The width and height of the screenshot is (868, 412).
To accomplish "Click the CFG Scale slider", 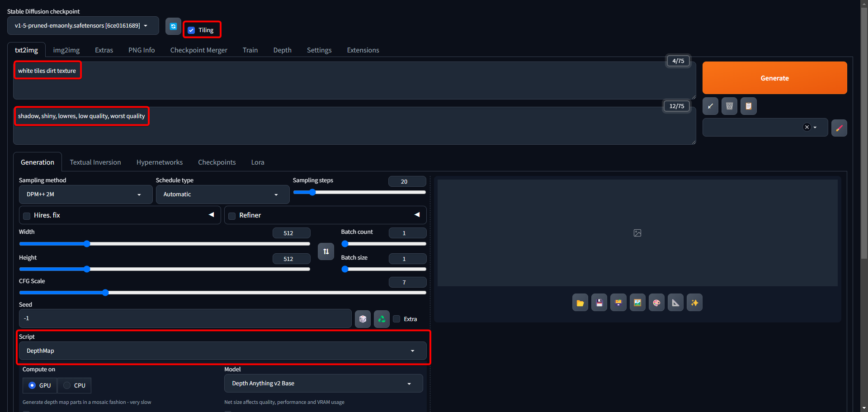I will coord(222,293).
